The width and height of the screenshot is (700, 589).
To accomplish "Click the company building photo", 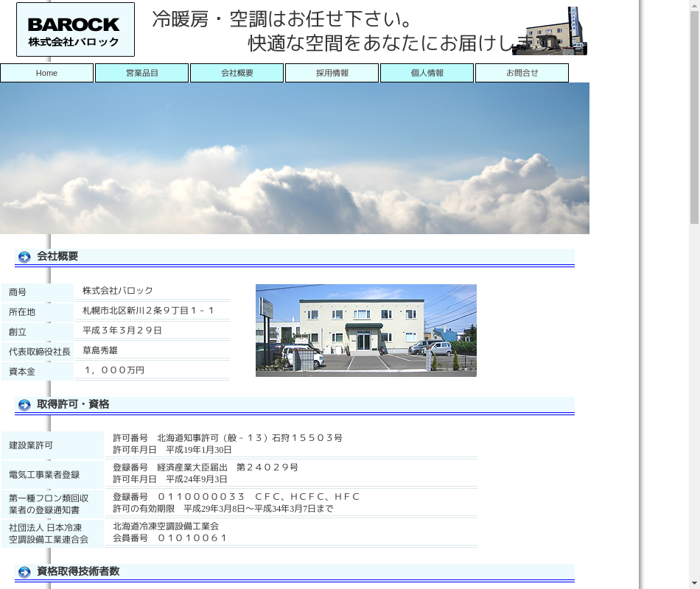I will 365,331.
